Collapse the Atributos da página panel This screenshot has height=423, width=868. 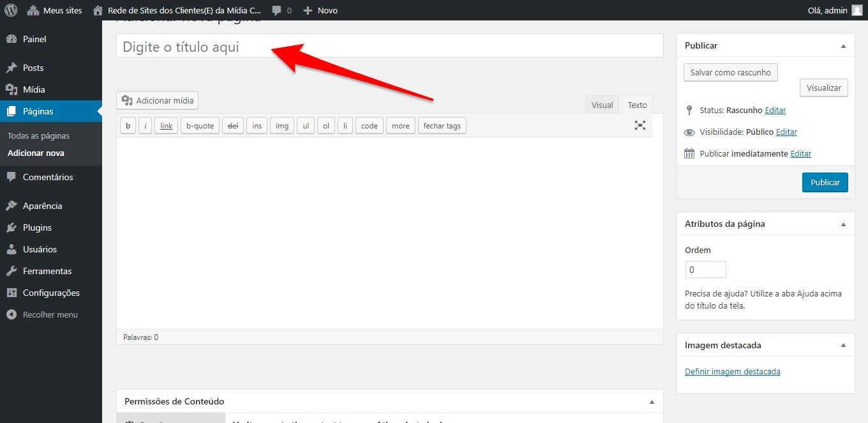(843, 224)
